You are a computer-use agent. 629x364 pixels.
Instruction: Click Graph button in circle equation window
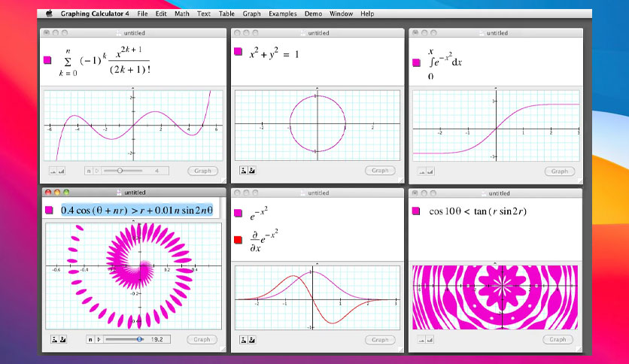pyautogui.click(x=380, y=171)
